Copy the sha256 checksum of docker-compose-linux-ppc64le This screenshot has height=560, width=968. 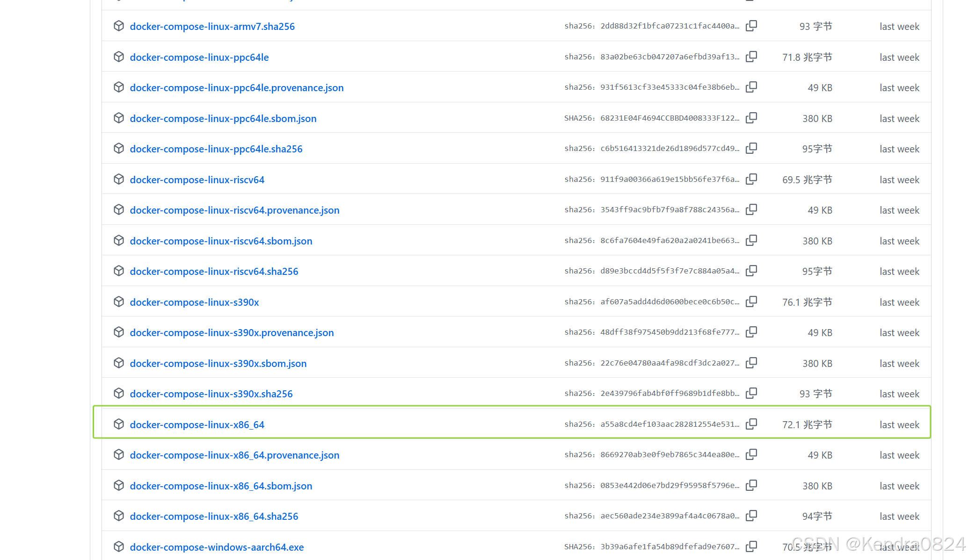[751, 56]
